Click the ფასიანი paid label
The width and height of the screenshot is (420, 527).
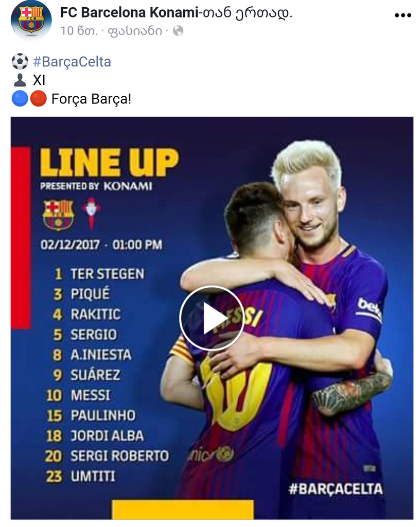click(x=135, y=31)
